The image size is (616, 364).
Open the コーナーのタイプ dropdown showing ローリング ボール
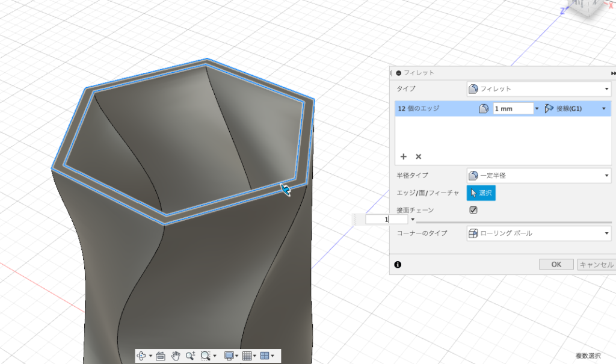click(x=538, y=233)
